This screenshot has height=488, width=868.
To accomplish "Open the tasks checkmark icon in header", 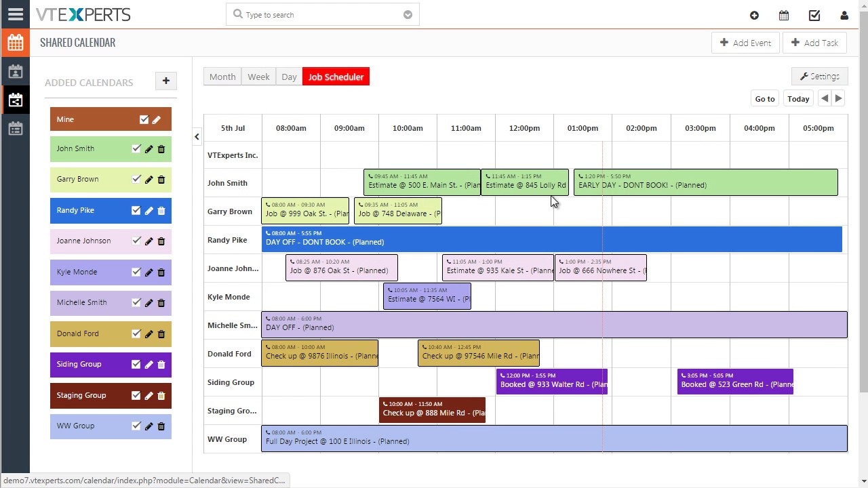I will pos(814,15).
